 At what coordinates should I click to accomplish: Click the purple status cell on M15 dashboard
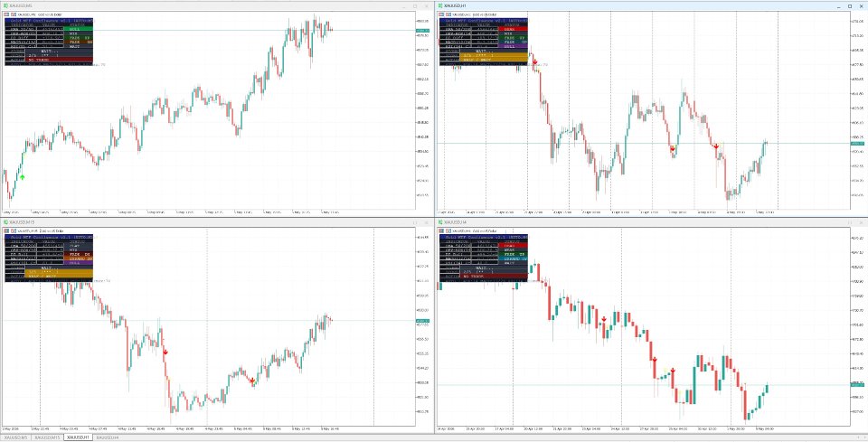click(78, 263)
